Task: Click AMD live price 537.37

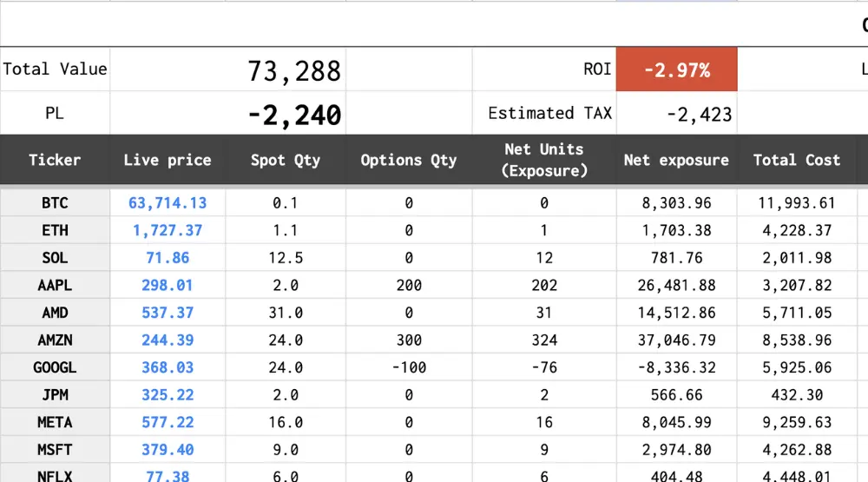Action: (x=168, y=313)
